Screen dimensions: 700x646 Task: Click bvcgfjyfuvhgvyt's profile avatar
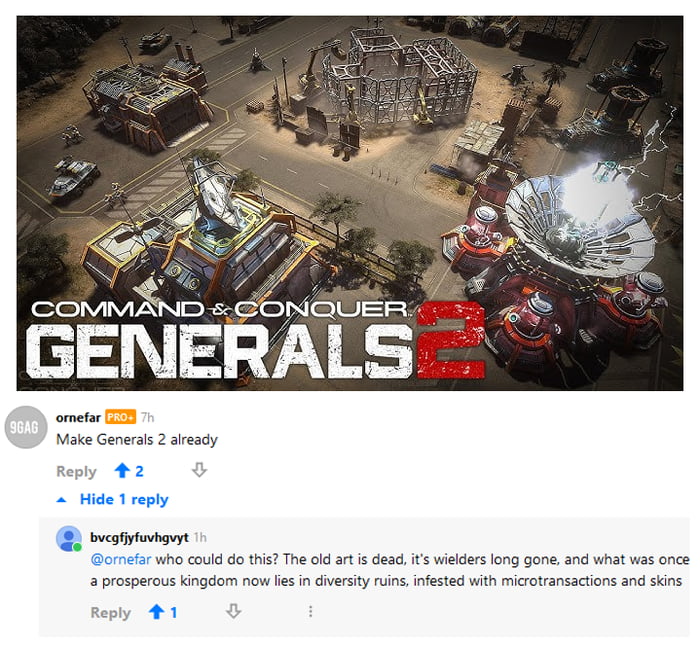(x=69, y=538)
